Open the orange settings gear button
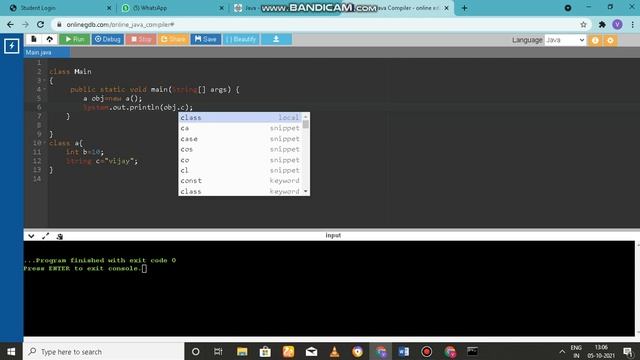Image resolution: width=640 pixels, height=360 pixels. point(610,40)
